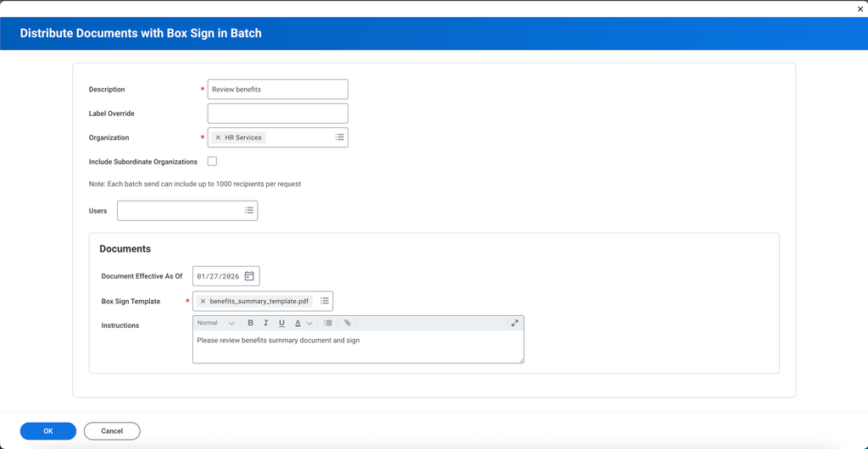Image resolution: width=868 pixels, height=449 pixels.
Task: Apply italic formatting in Instructions editor
Action: tap(266, 323)
